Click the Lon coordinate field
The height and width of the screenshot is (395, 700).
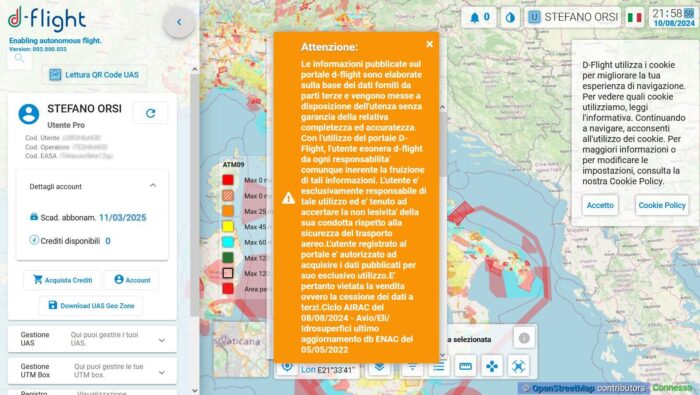coord(328,370)
